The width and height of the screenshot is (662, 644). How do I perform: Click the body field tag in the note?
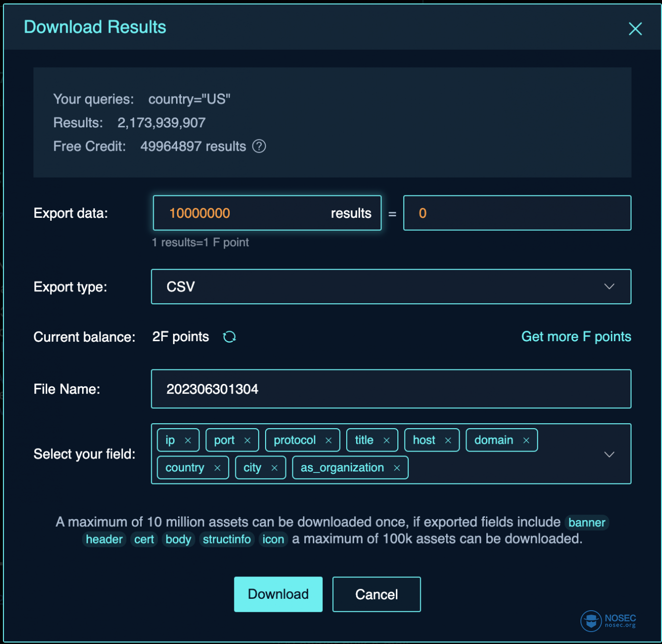point(178,539)
